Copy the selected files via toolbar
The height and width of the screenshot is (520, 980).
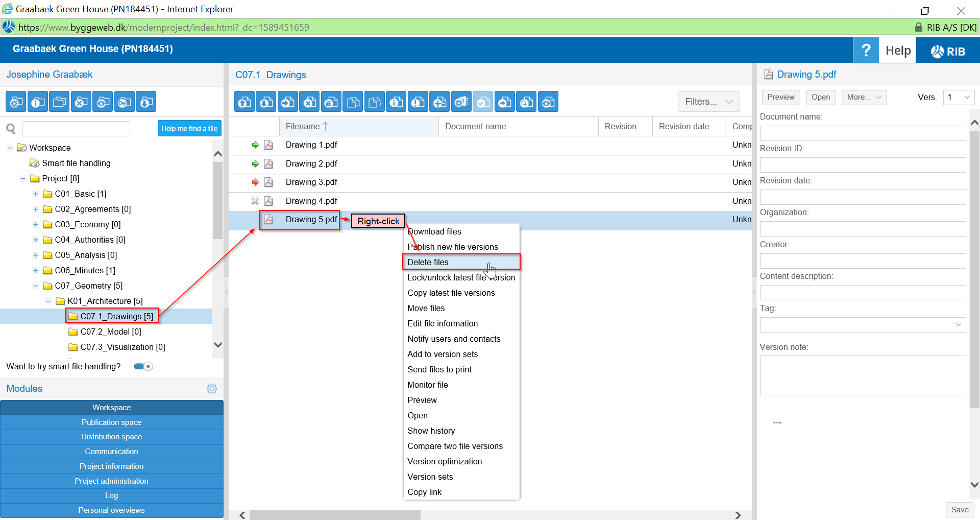(353, 102)
